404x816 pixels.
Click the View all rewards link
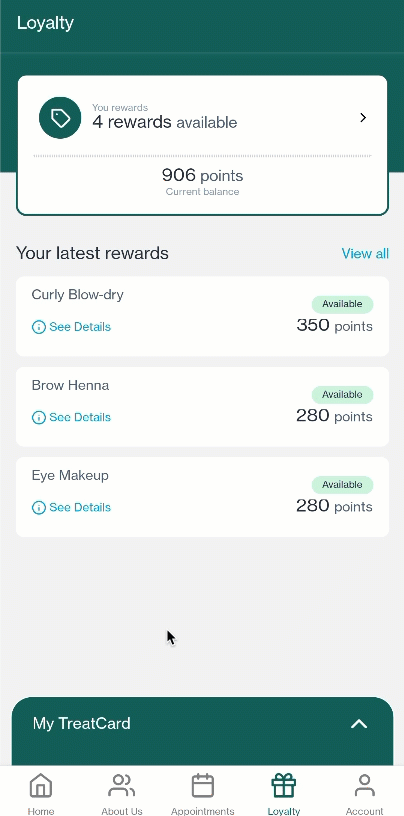(365, 253)
